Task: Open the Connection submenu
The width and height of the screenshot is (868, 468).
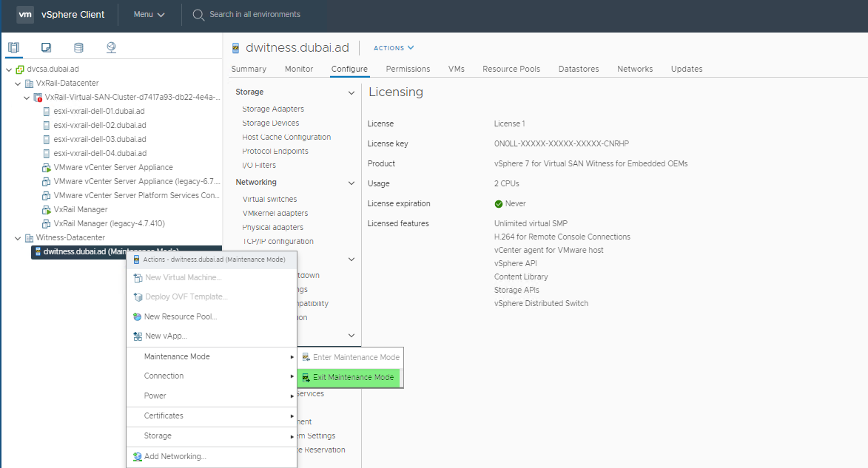Action: coord(212,376)
